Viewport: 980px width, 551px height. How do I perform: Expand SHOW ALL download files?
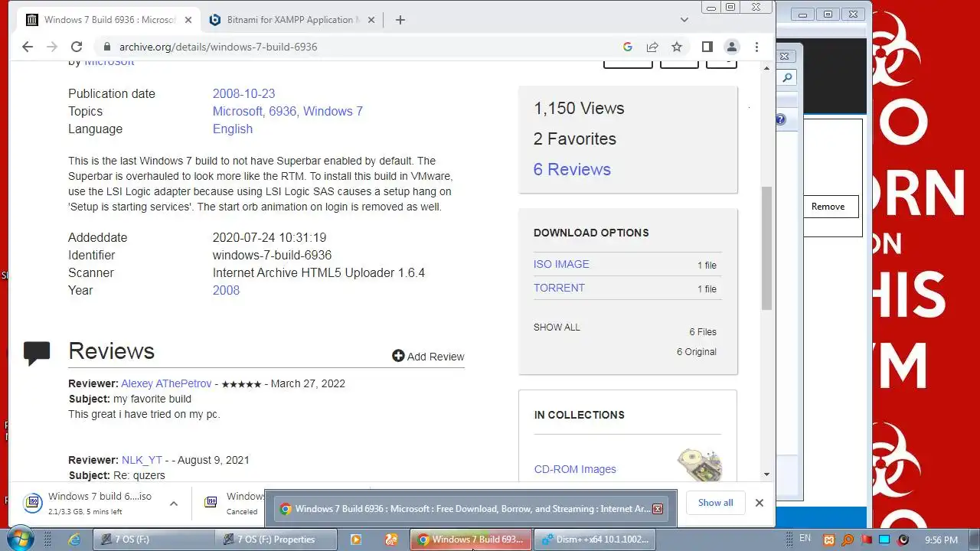tap(557, 328)
